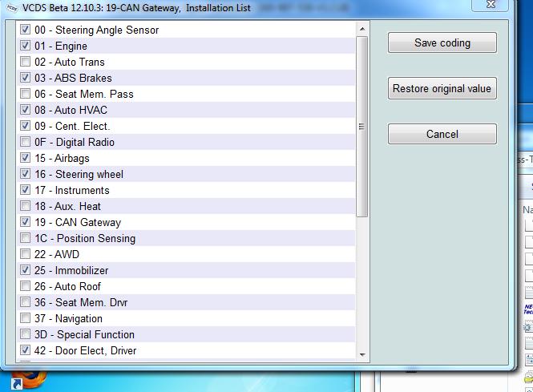
Task: Enable 36 - Seat Mem. Drvr
Action: coord(25,301)
